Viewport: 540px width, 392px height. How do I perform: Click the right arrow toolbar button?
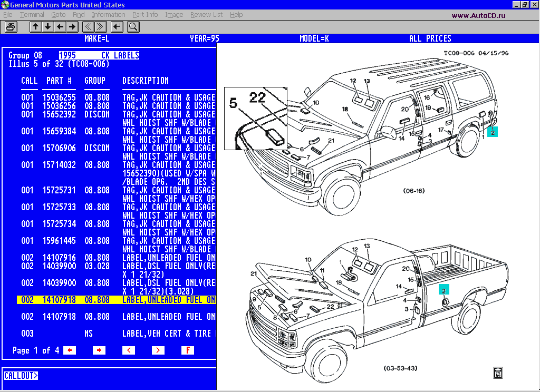click(x=72, y=26)
